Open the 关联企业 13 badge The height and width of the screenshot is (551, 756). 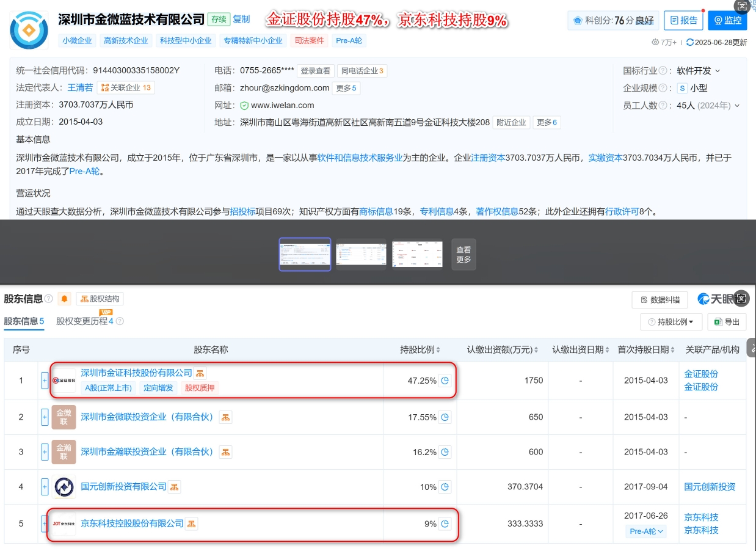click(126, 87)
